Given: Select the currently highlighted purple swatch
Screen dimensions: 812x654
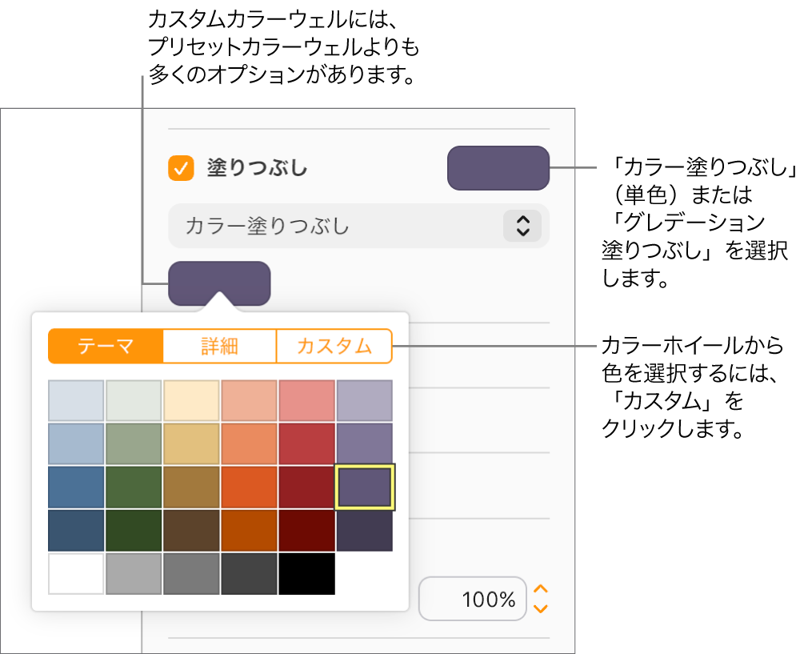Looking at the screenshot, I should click(x=363, y=486).
